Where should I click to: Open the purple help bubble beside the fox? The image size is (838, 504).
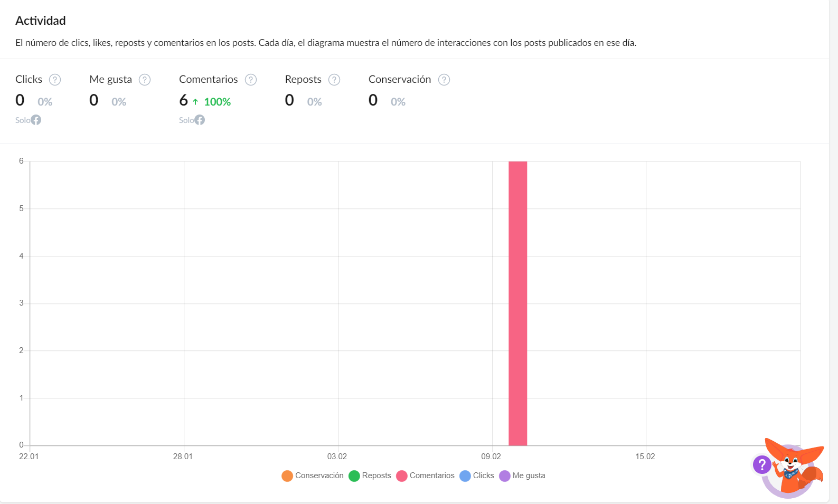[762, 464]
